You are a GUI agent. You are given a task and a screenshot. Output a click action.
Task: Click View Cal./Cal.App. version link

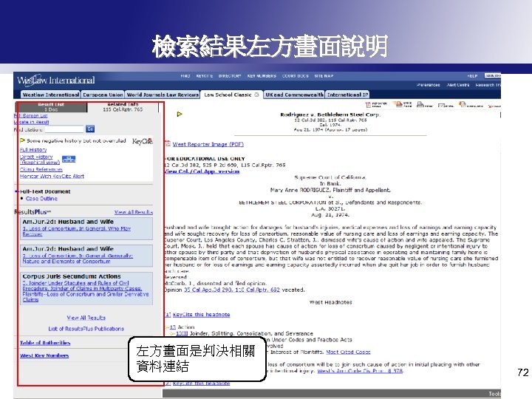click(x=202, y=171)
